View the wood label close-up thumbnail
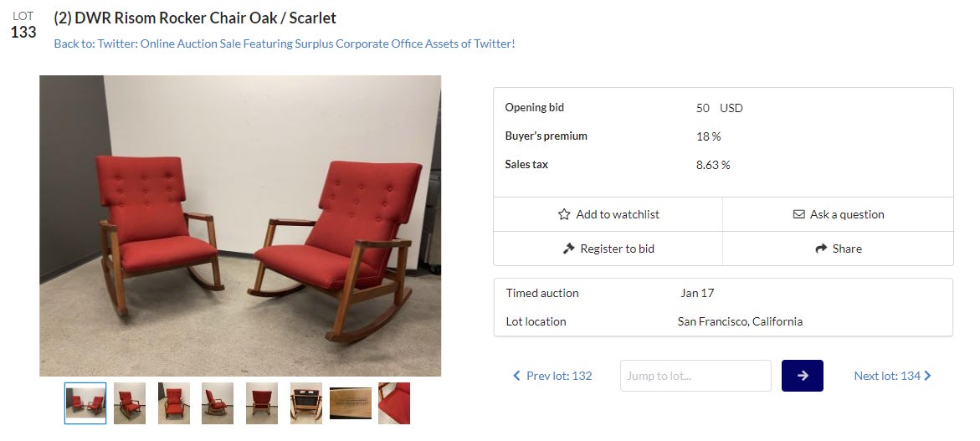 (351, 403)
